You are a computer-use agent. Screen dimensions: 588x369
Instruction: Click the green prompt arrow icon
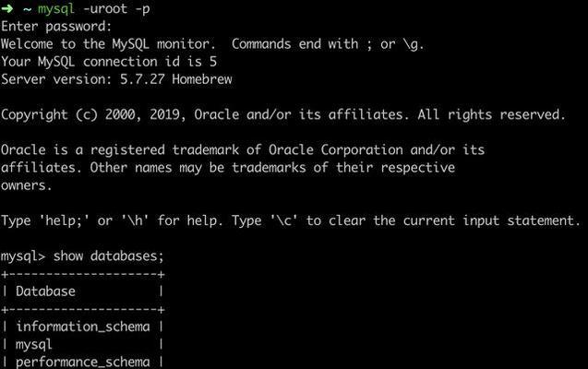pos(7,8)
